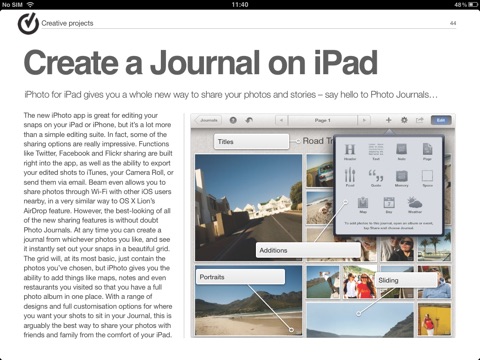Choose the Note icon in popover
Viewport: 480px width, 360px height.
(402, 149)
